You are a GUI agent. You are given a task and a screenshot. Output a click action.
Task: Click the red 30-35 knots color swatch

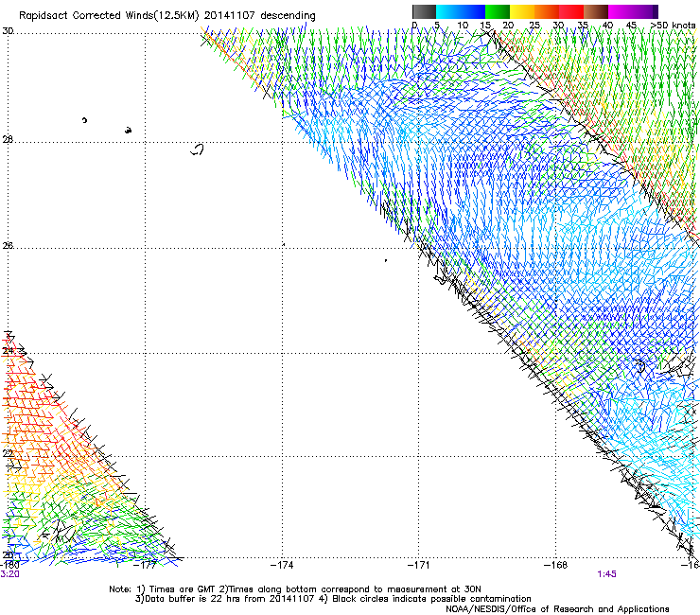click(571, 11)
